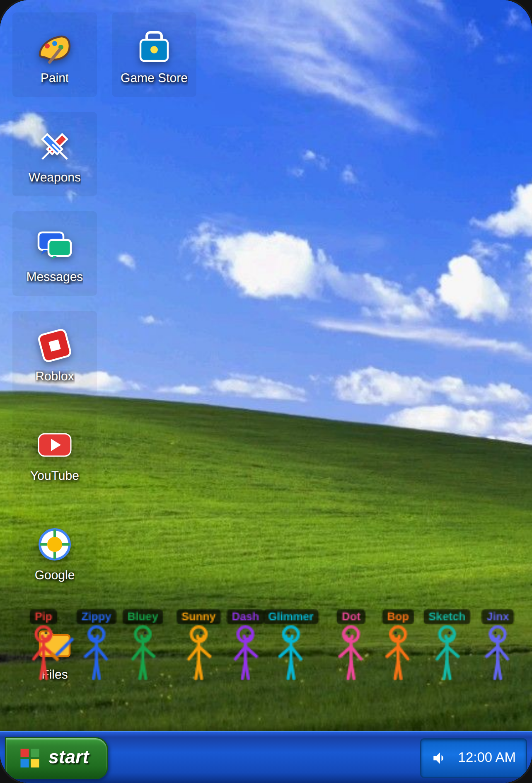
Task: Click the Bluey name label
Action: coord(143,616)
